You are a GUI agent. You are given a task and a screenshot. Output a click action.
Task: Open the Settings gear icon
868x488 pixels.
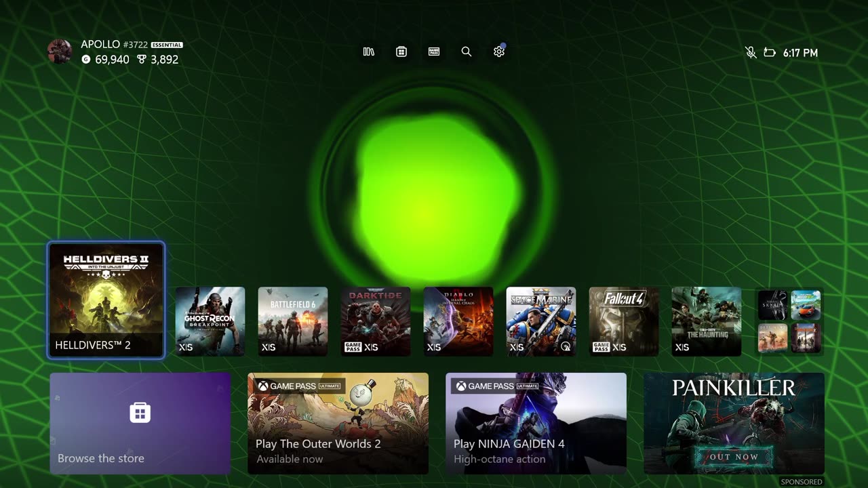point(499,52)
